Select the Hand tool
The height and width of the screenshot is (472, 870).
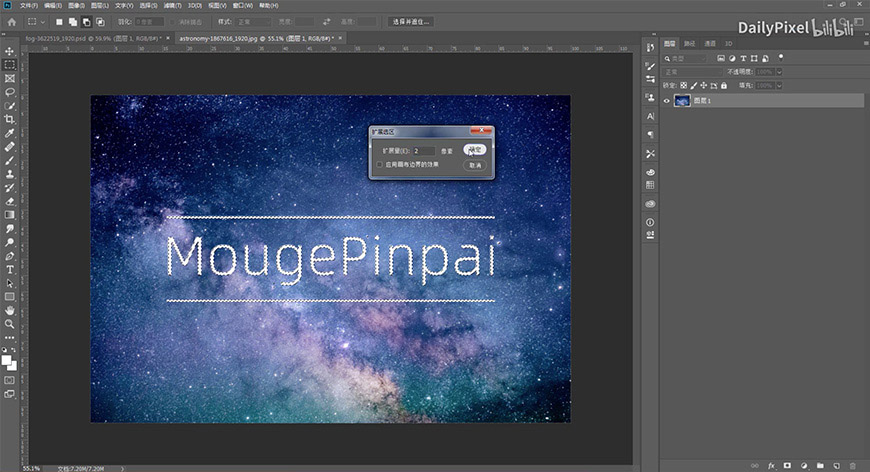click(x=9, y=311)
